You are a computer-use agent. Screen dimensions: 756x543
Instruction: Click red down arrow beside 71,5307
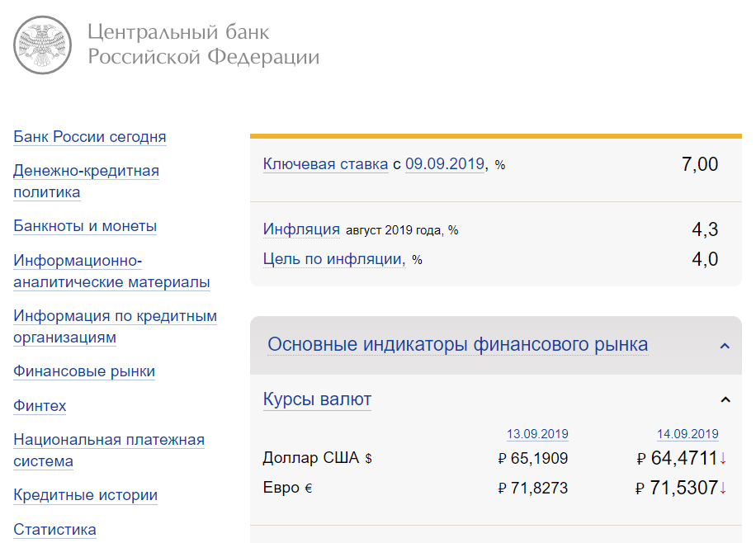723,489
